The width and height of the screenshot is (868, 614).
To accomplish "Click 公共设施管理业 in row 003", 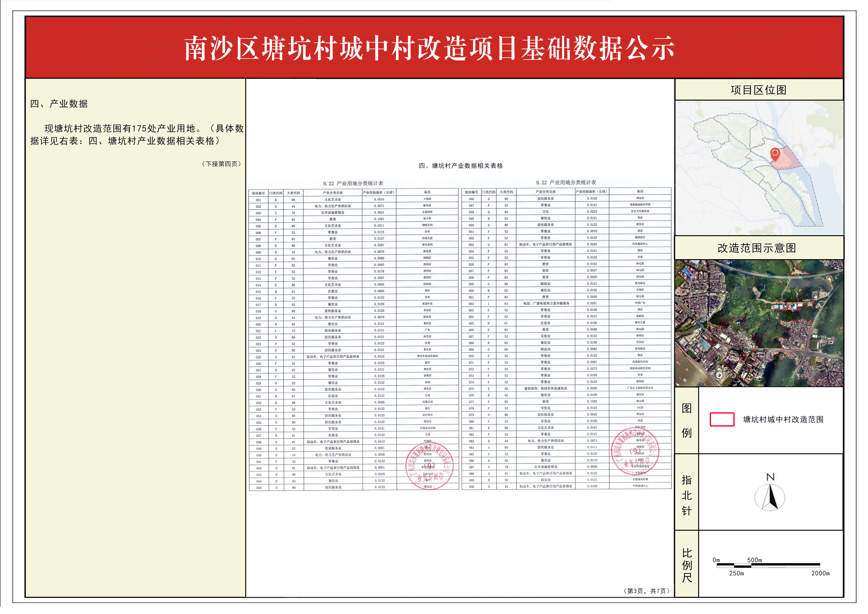I will pyautogui.click(x=333, y=213).
